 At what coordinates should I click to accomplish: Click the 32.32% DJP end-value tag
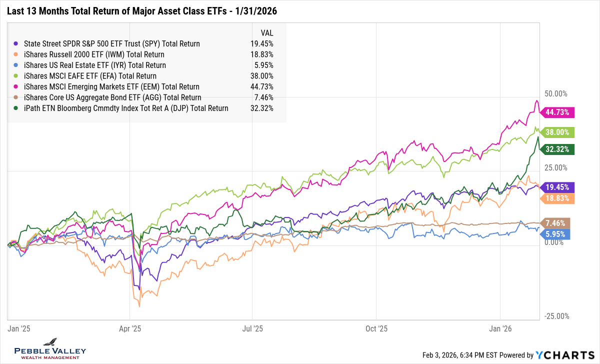point(557,149)
